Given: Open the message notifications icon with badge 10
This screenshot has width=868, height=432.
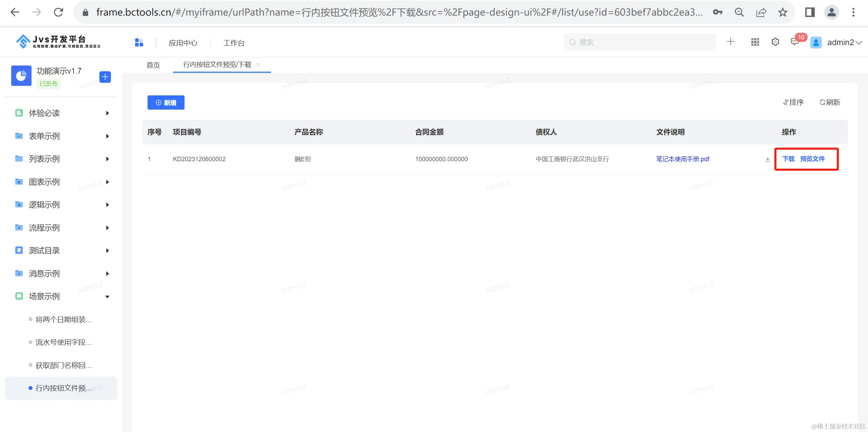Looking at the screenshot, I should pyautogui.click(x=795, y=42).
